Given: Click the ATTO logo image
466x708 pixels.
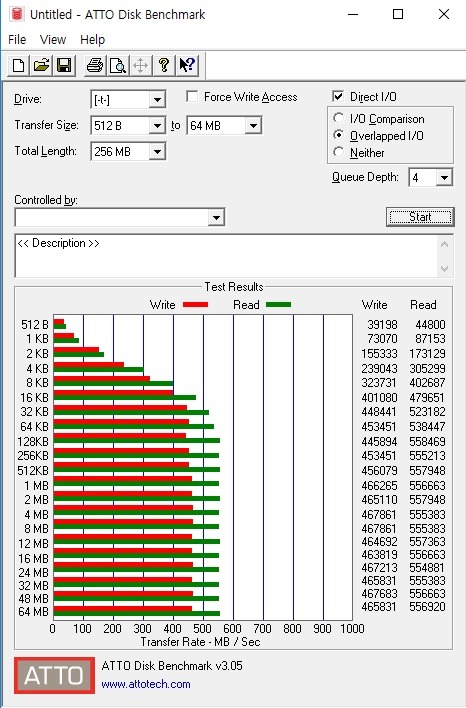Looking at the screenshot, I should click(x=54, y=675).
